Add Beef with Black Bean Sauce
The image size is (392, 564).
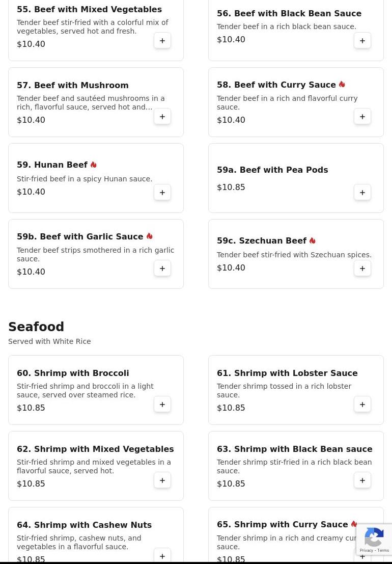362,41
